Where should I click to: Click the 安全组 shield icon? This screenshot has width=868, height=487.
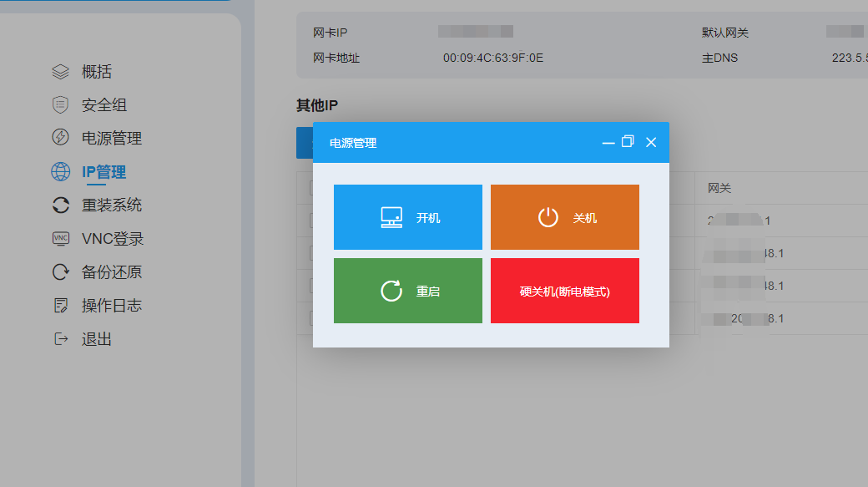pyautogui.click(x=60, y=105)
